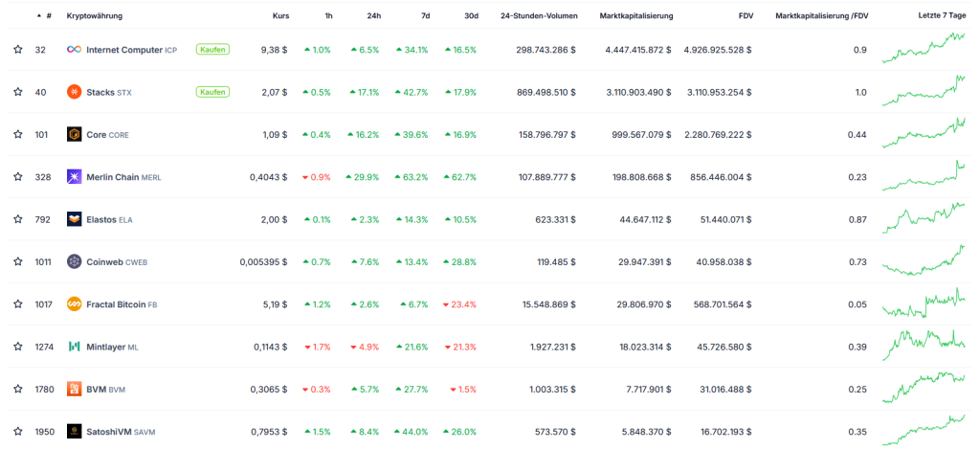Open Internet Computer 7-day sparkline chart
Viewport: 980px width, 449px height.
(924, 48)
